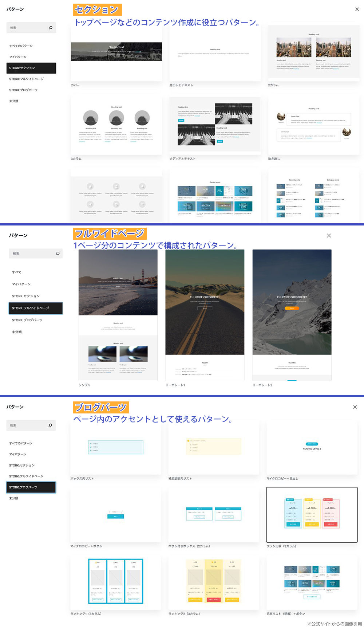Focus the 検索 field in the ブログパーツ dialog
Viewport: 364px width, 628px height.
[31, 425]
